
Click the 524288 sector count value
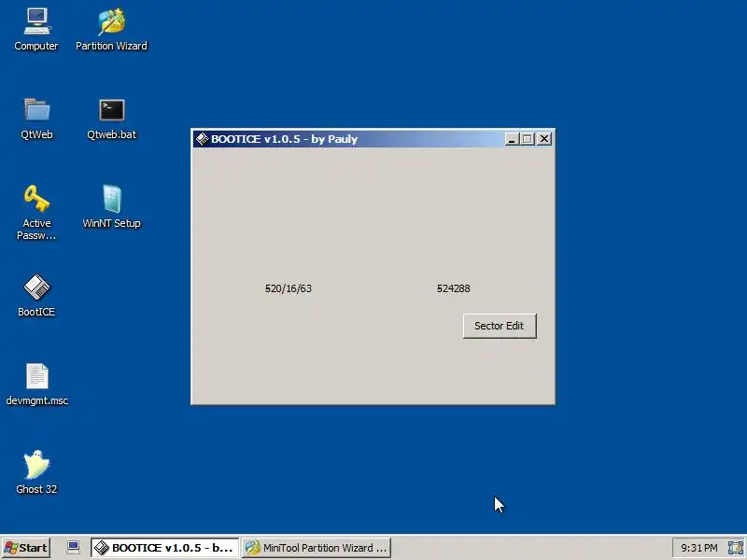454,288
